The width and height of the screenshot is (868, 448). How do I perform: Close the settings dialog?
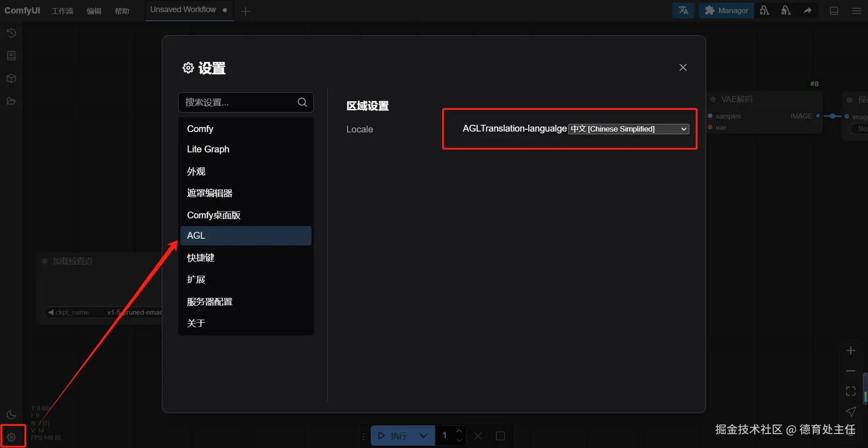tap(683, 67)
